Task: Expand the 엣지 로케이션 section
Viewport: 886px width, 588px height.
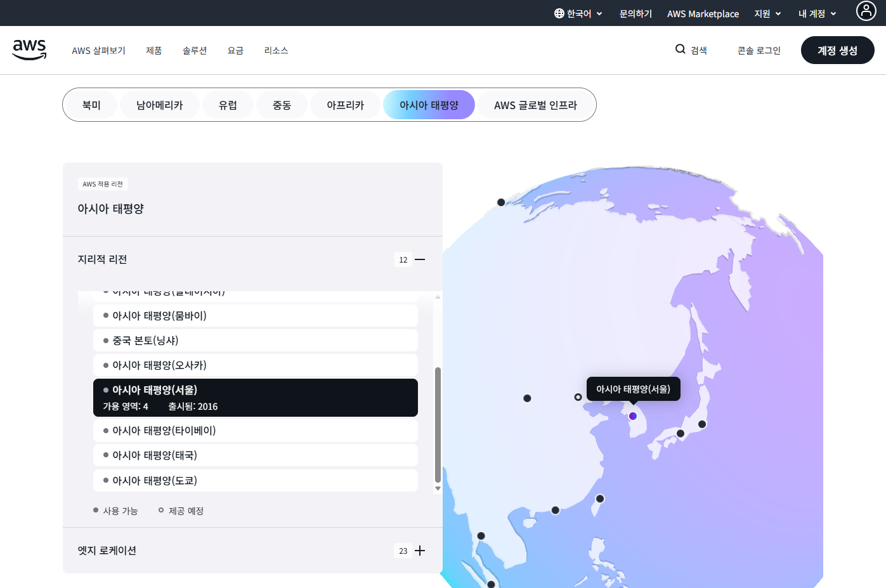Action: [x=420, y=551]
